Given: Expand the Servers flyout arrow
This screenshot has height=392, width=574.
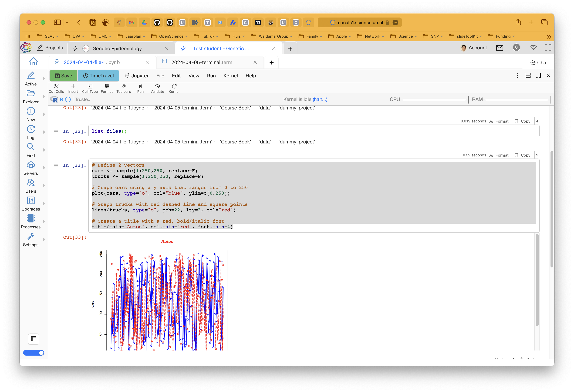Looking at the screenshot, I should tap(44, 168).
